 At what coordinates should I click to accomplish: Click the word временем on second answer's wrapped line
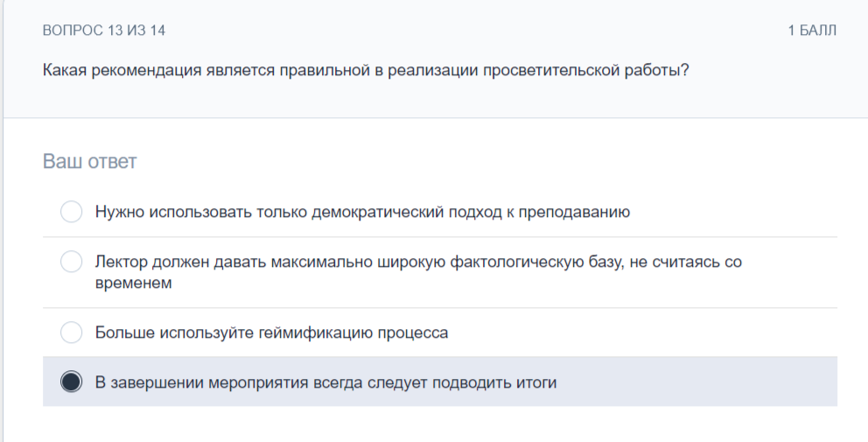tap(133, 283)
